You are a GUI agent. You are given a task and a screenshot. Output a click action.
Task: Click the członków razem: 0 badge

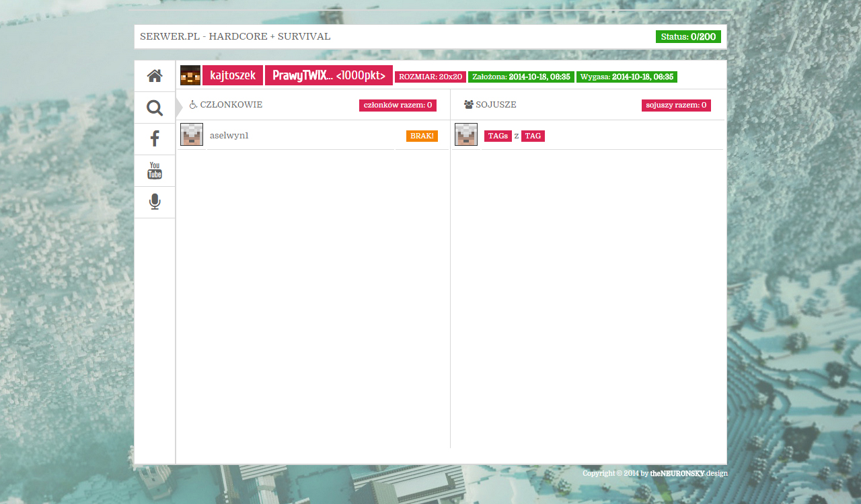click(x=398, y=106)
